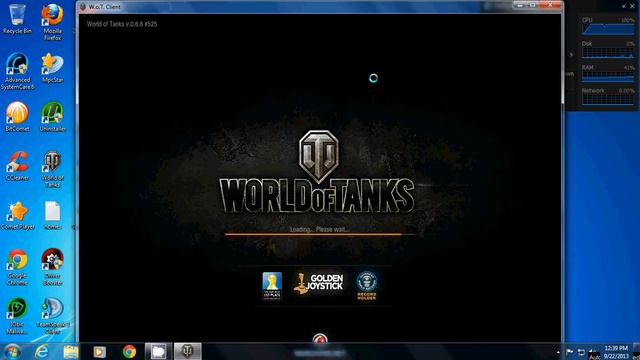Click the Guinness Record Holder badge
The height and width of the screenshot is (360, 640).
click(367, 286)
